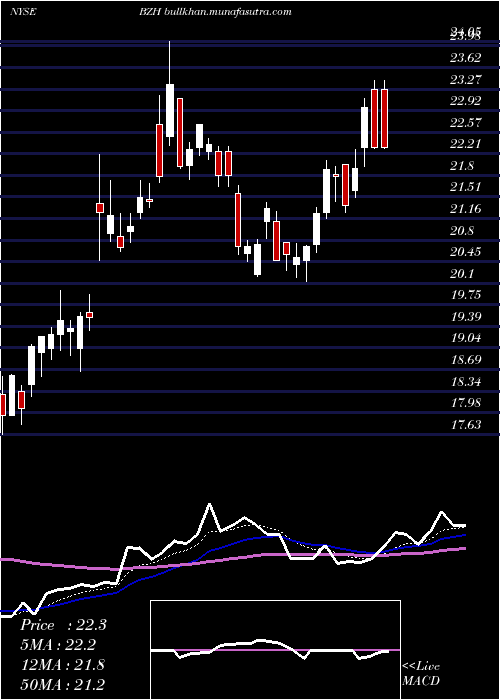Screen dimensions: 500x700
Task: Click the 22.21 price axis label
Action: [x=466, y=144]
